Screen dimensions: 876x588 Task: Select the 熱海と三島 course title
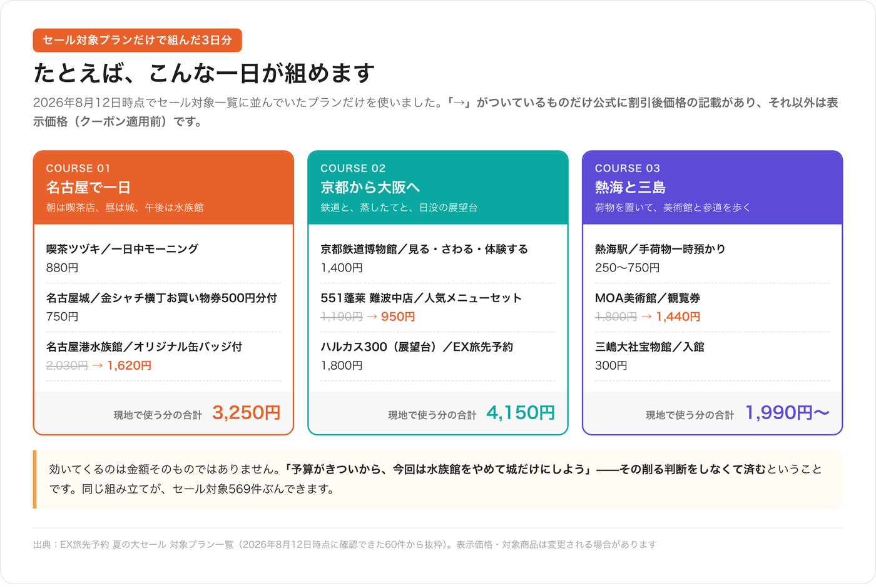tap(630, 187)
